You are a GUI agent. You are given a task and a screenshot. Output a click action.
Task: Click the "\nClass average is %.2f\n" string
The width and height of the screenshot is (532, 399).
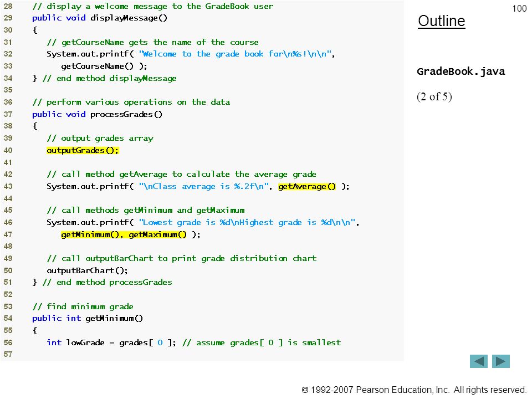[x=204, y=186]
